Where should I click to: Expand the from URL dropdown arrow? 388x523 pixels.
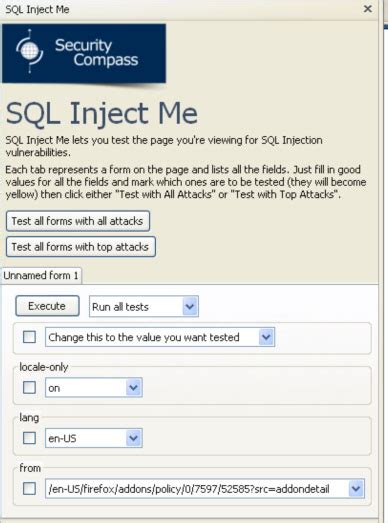click(x=356, y=489)
